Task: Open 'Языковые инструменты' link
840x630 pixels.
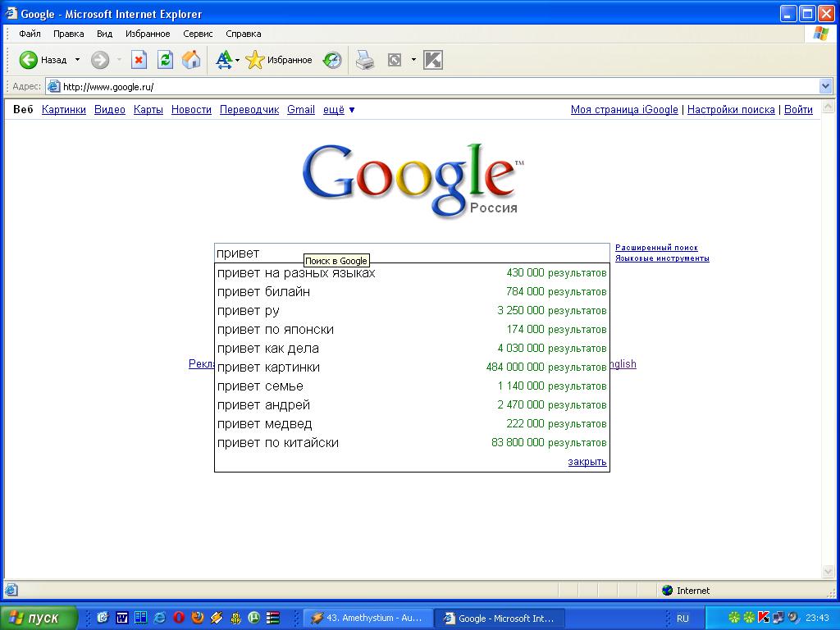Action: (x=662, y=258)
